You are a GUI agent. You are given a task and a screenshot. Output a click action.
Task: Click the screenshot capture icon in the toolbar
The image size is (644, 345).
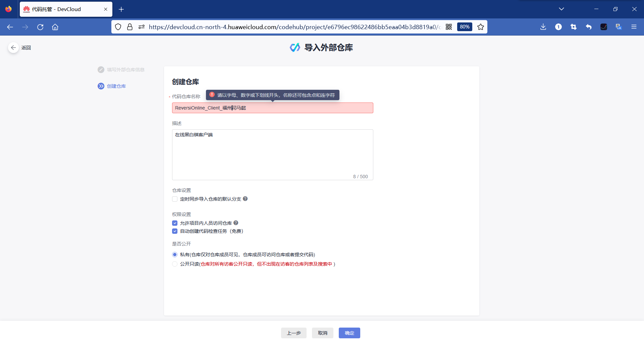click(x=574, y=27)
